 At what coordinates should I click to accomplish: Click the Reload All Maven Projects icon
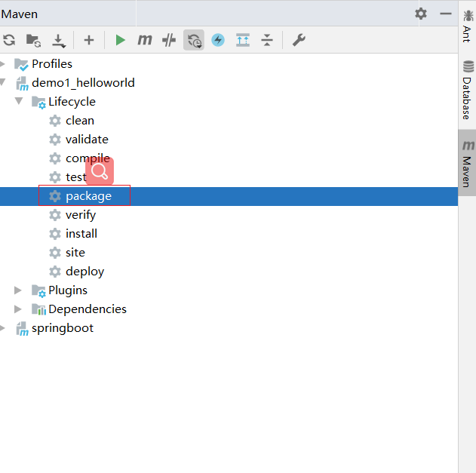point(9,40)
